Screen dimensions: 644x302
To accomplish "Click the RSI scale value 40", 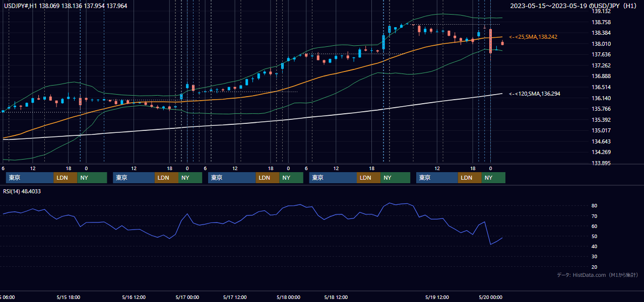I will click(x=595, y=246).
